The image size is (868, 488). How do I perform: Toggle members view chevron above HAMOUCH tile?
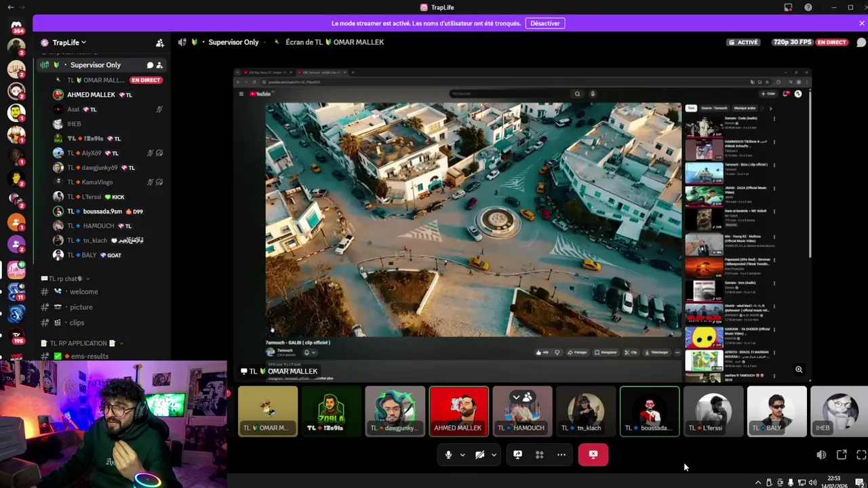click(516, 397)
